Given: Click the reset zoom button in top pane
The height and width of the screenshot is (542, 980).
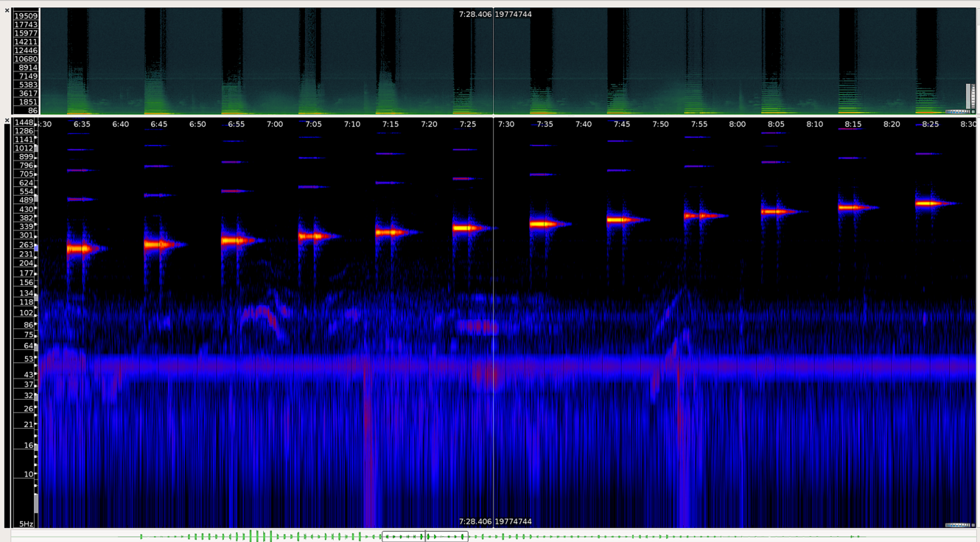Looking at the screenshot, I should click(x=973, y=112).
